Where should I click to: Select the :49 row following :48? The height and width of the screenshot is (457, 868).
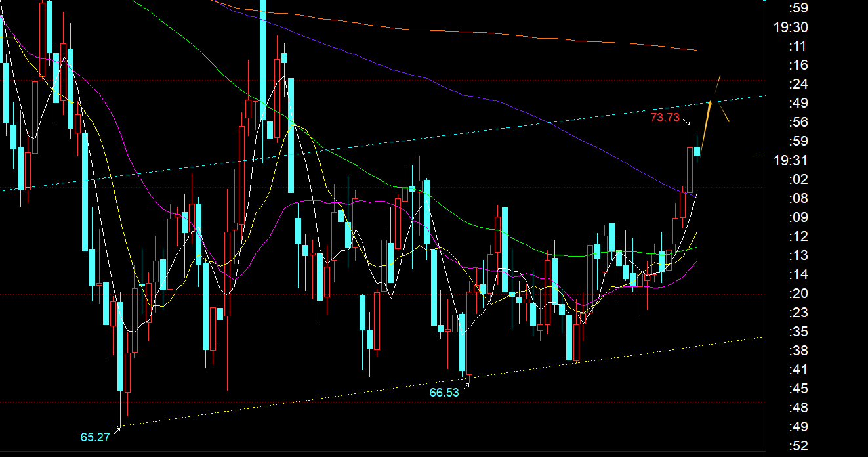[x=798, y=427]
